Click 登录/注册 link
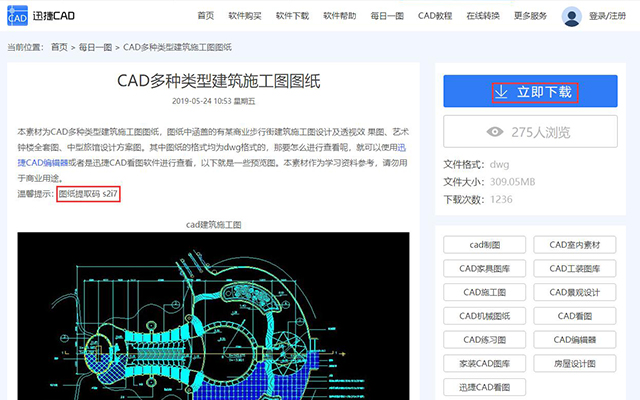This screenshot has height=400, width=640. pyautogui.click(x=607, y=16)
